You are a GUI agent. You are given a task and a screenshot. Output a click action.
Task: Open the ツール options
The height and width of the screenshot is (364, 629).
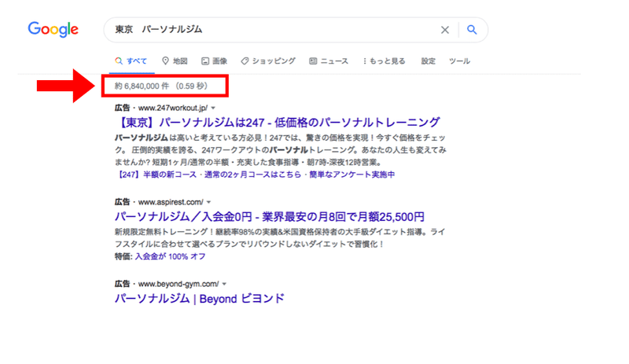point(459,61)
